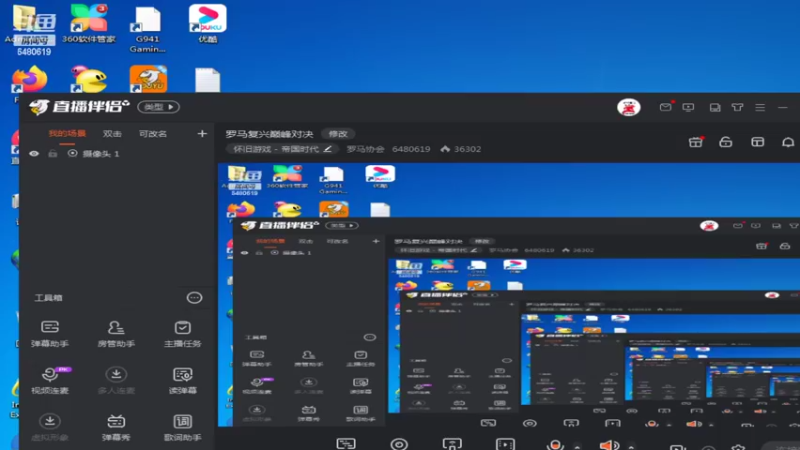Image resolution: width=800 pixels, height=450 pixels.
Task: Click the 直播伴侣 logo in the title bar
Action: [79, 107]
